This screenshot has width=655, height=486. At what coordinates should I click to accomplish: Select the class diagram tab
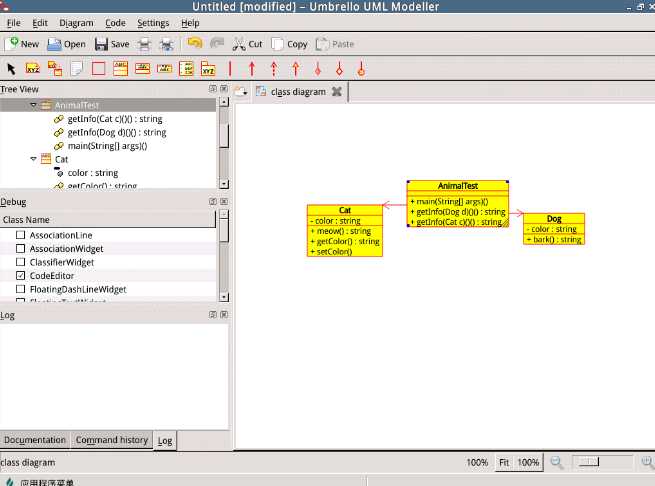(x=298, y=92)
